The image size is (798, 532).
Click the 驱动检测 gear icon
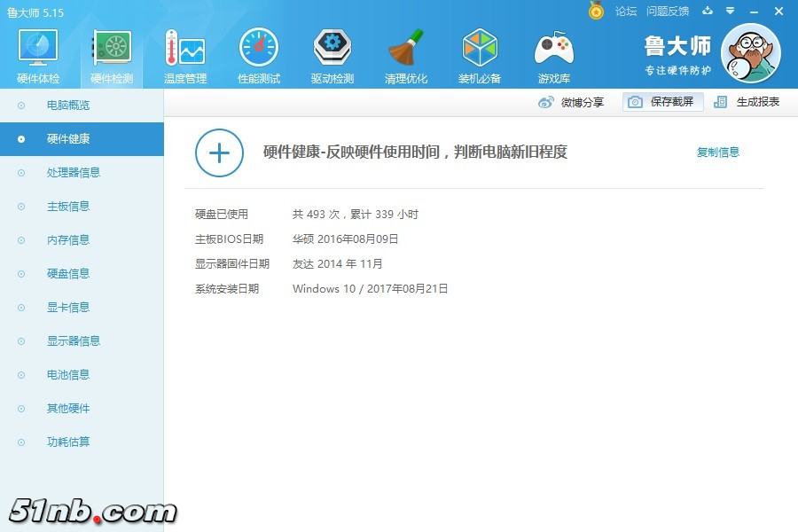(332, 50)
